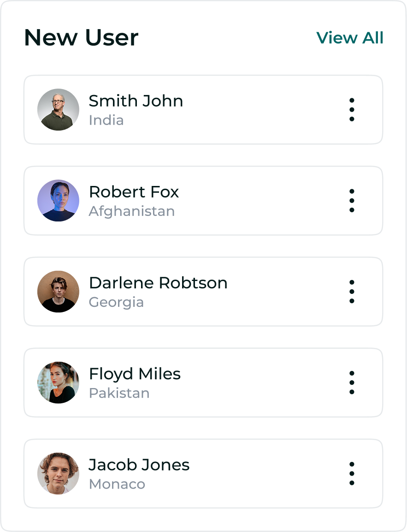
Task: Open the more actions menu for Jacob Jones
Action: [352, 473]
